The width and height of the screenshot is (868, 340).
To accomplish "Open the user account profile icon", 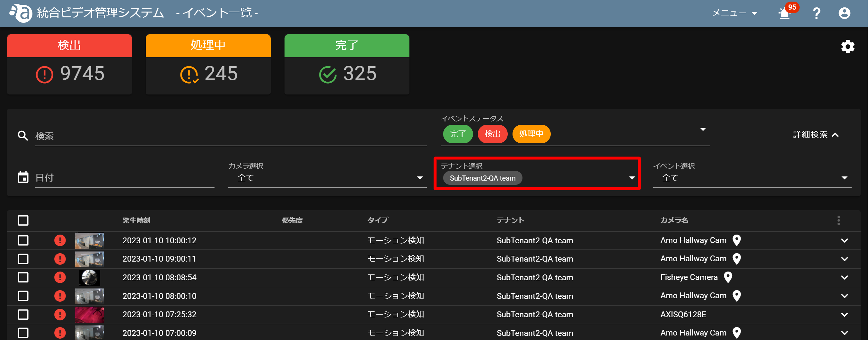I will click(x=844, y=13).
